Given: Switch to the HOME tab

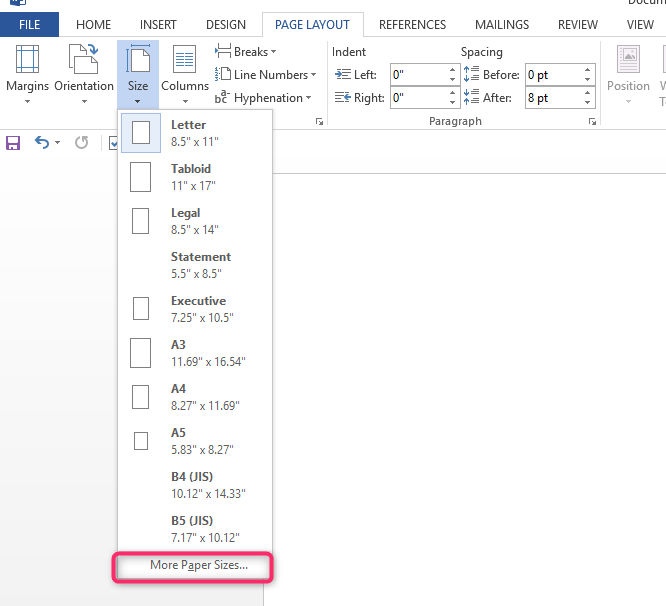Looking at the screenshot, I should pyautogui.click(x=93, y=25).
